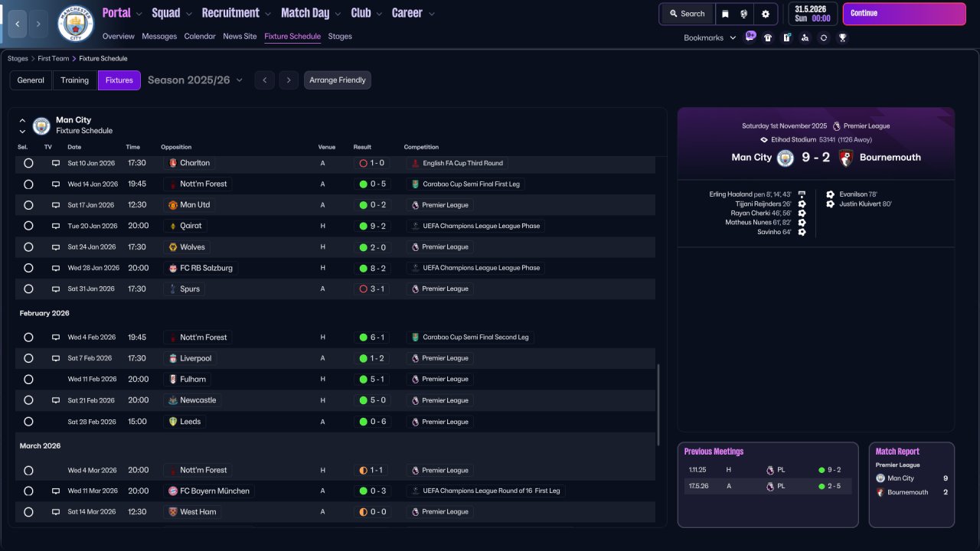Open the Wolves team link
Image resolution: width=980 pixels, height=551 pixels.
(186, 247)
